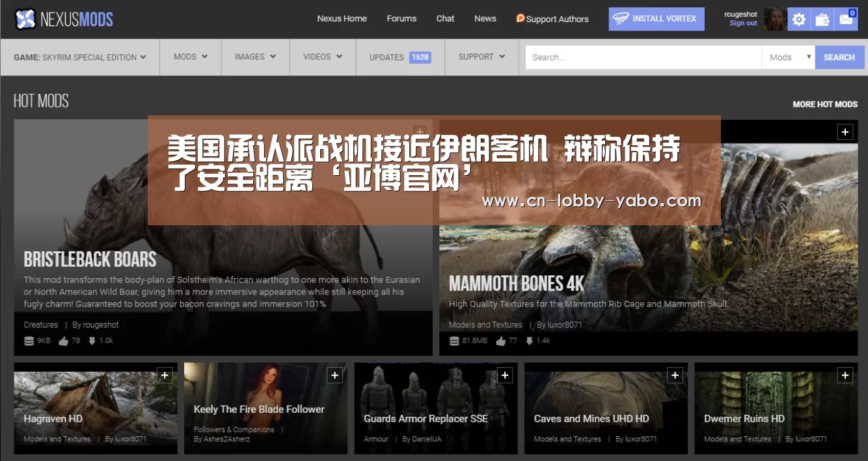Image resolution: width=868 pixels, height=461 pixels.
Task: Add Guards Armor Replacer SSE plus icon
Action: [504, 375]
